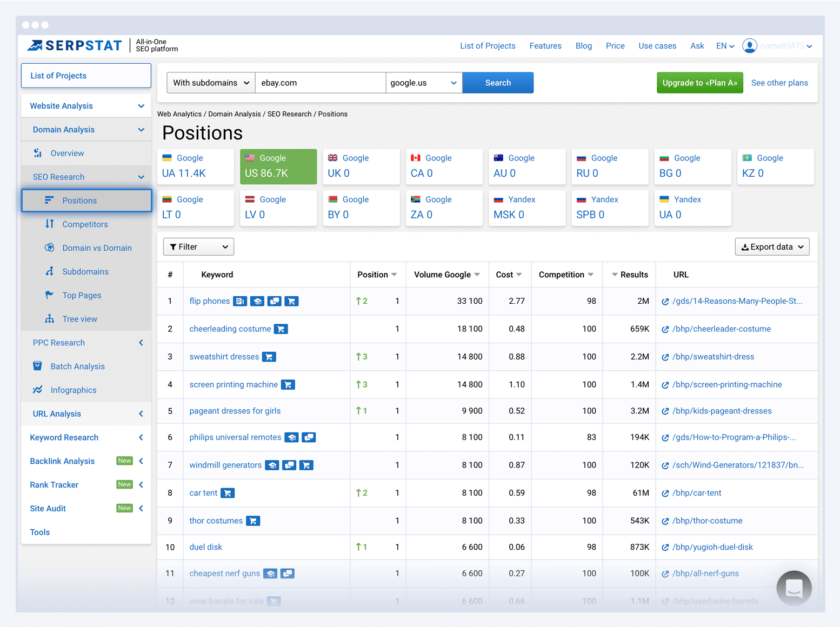Click the Serpstat logo
Viewport: 840px width, 627px height.
pos(75,45)
